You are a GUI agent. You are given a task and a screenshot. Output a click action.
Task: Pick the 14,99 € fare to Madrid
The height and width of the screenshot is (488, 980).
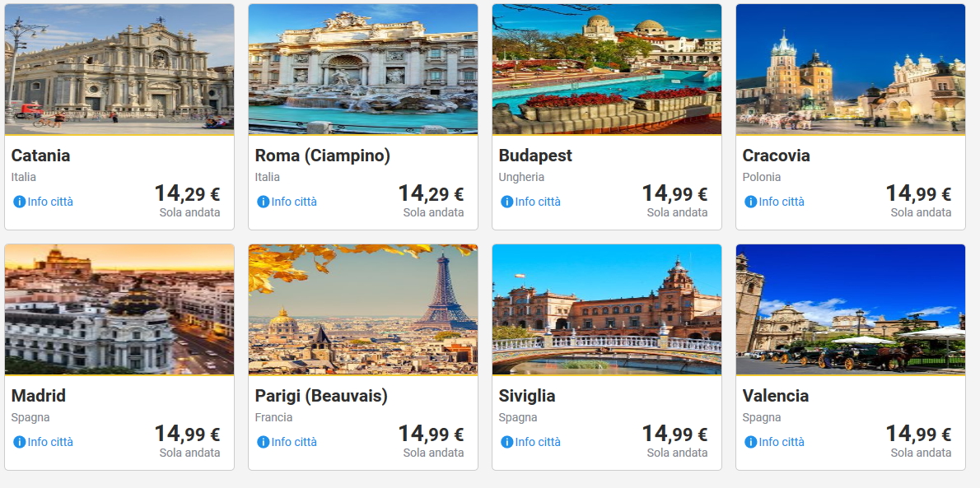pos(187,435)
